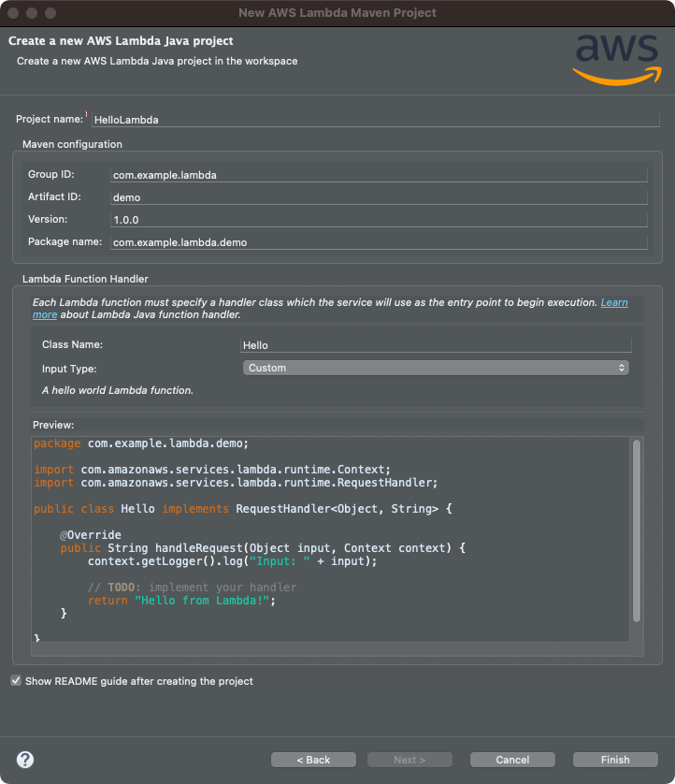Click the red close window button
Screen dimensions: 675x784
pos(13,13)
